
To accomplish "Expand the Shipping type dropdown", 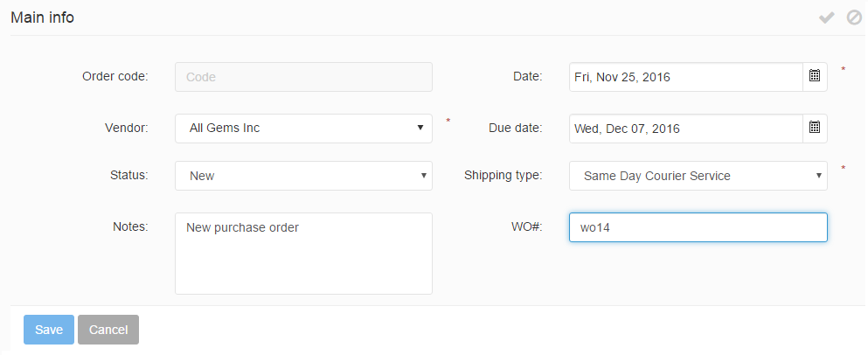I will tap(698, 176).
